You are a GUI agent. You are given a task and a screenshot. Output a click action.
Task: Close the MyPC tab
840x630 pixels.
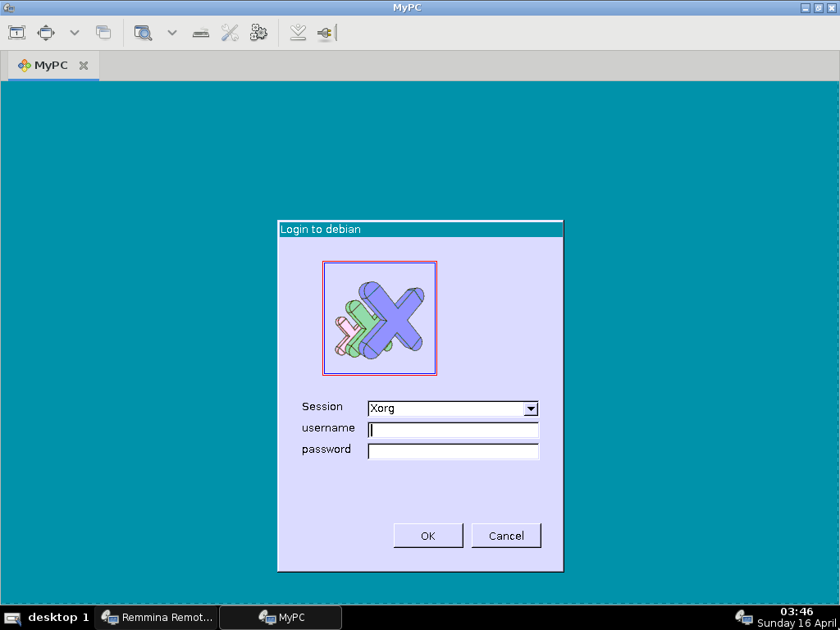pyautogui.click(x=83, y=66)
